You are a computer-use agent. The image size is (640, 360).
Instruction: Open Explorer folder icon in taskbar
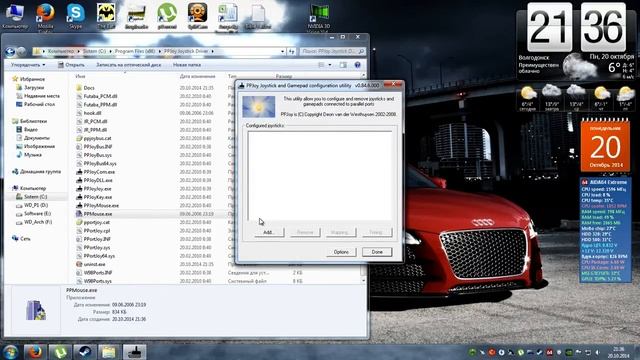pyautogui.click(x=109, y=352)
